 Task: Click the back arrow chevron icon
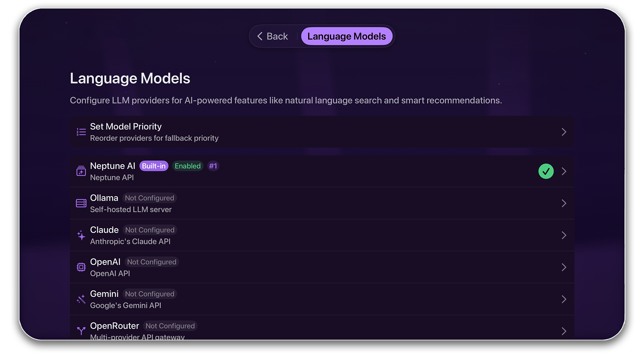[260, 36]
